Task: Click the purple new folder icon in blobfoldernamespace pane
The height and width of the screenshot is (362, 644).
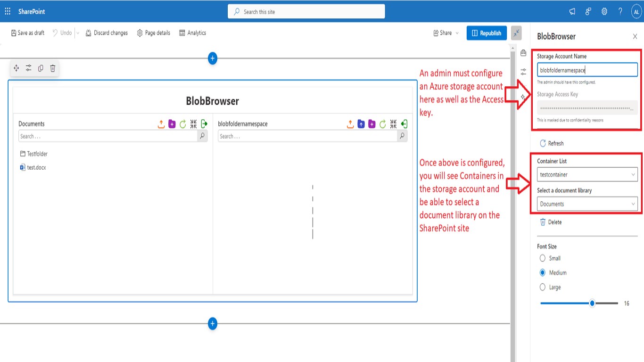Action: tap(372, 124)
